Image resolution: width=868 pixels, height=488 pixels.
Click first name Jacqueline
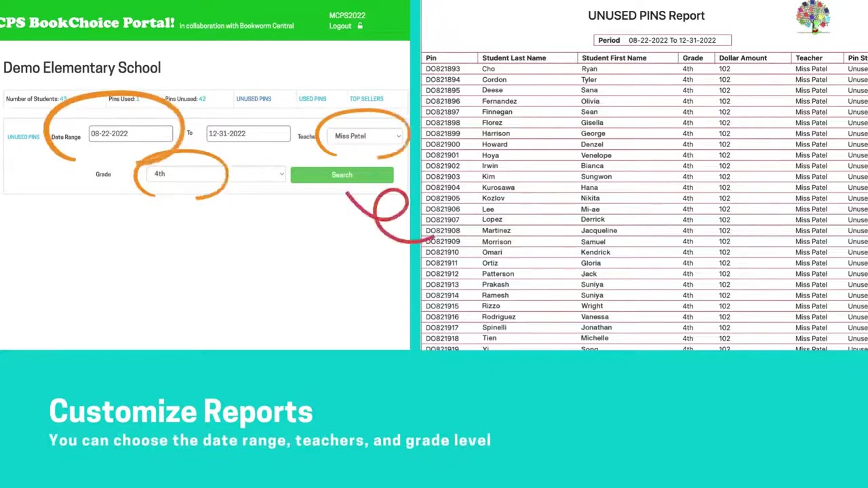599,230
